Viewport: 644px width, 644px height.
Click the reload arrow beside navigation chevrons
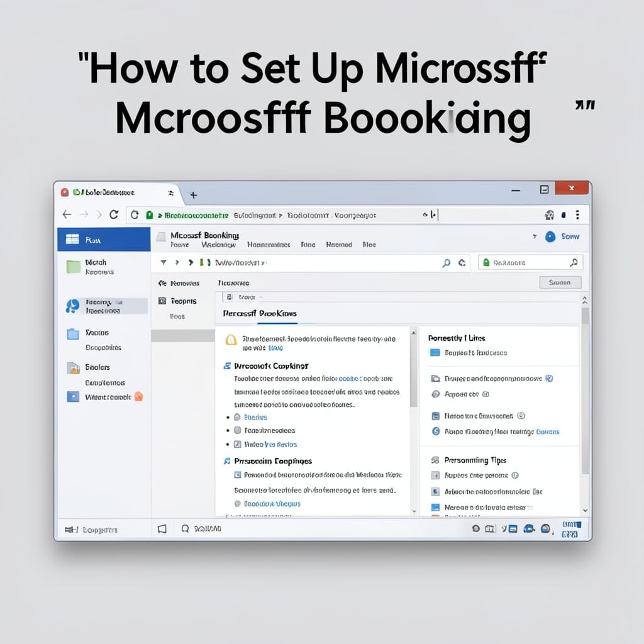click(114, 214)
